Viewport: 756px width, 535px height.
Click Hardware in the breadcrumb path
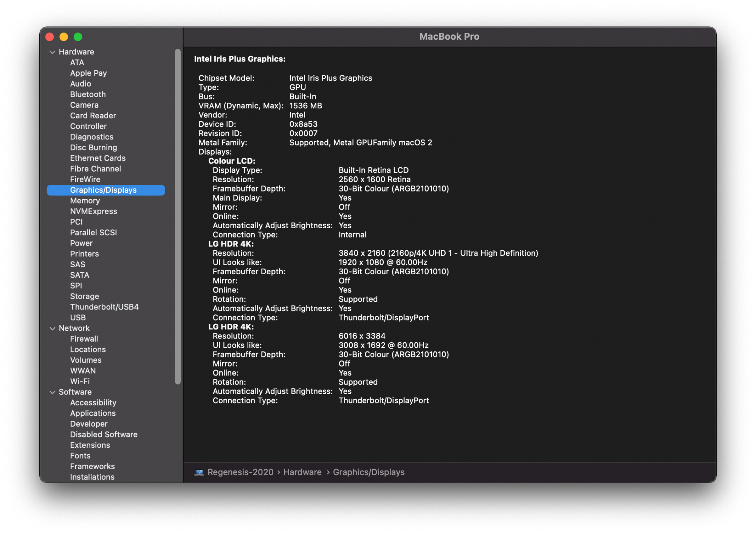pyautogui.click(x=302, y=472)
